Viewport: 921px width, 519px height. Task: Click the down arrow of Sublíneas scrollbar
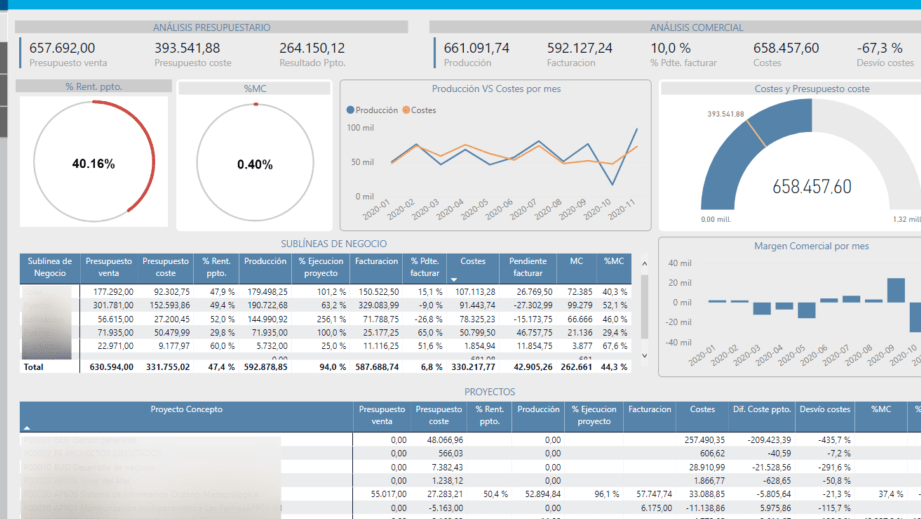644,355
